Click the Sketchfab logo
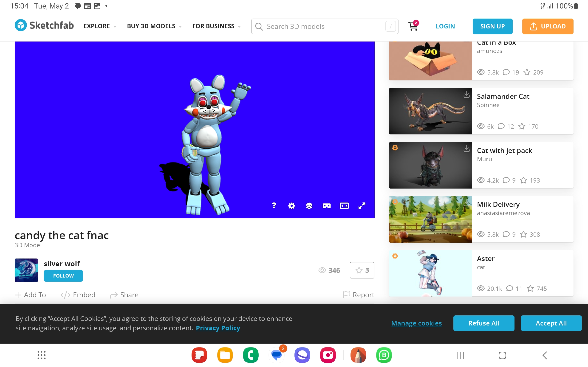Viewport: 588px width, 367px height. (x=44, y=25)
